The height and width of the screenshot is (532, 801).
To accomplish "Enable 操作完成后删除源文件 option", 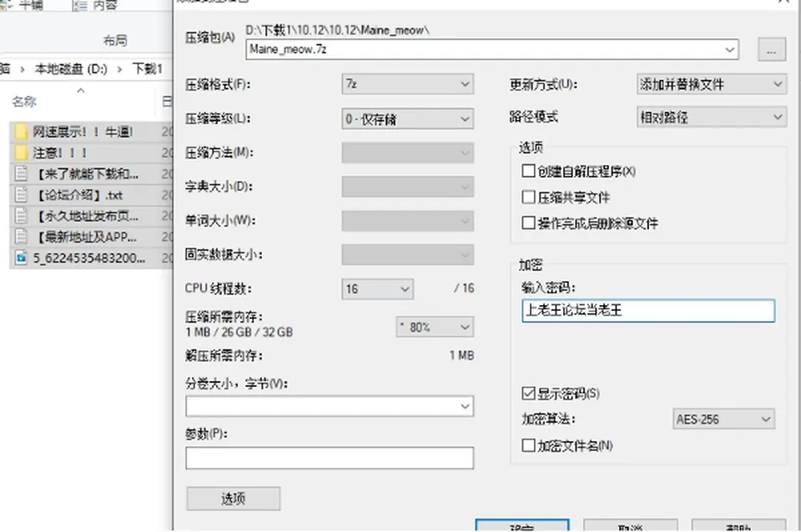I will click(528, 223).
